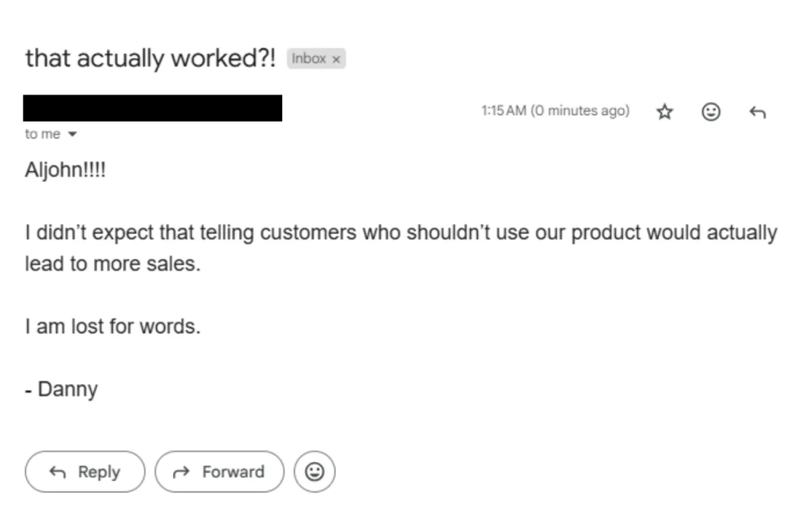This screenshot has height=532, width=806.
Task: Click the arrow icon inside Forward button
Action: pyautogui.click(x=181, y=472)
